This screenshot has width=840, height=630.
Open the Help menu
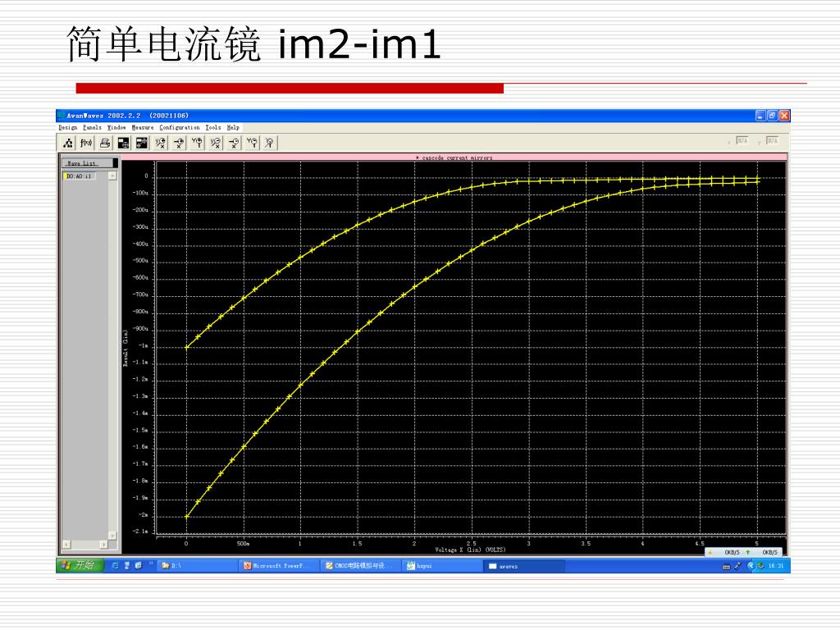(x=232, y=127)
